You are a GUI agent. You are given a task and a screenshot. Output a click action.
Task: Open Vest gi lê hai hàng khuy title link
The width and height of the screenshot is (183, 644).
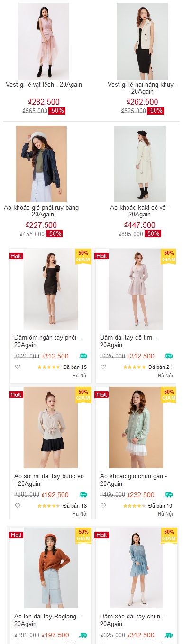click(x=142, y=88)
